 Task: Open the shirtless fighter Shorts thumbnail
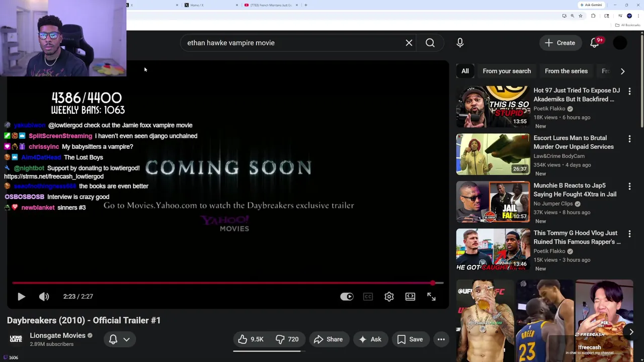tap(484, 320)
